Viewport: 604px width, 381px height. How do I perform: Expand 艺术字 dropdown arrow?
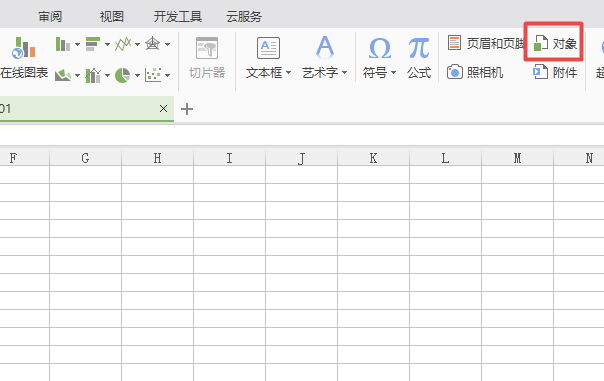point(344,73)
